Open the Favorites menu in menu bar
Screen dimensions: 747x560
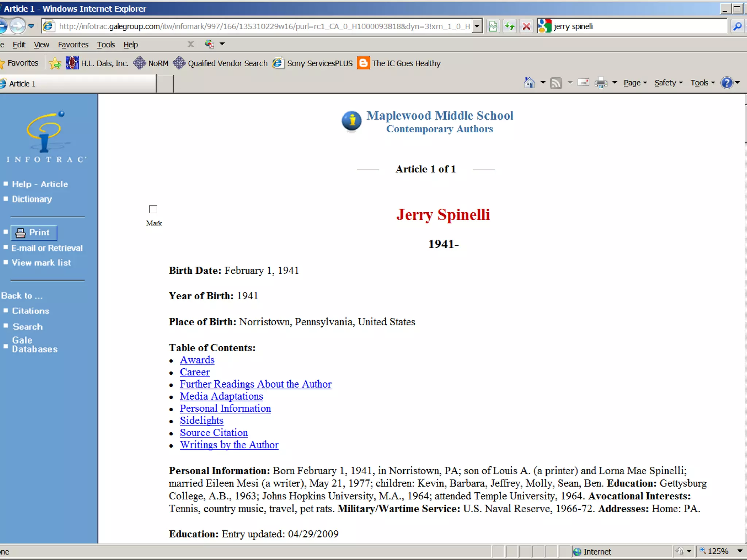tap(73, 44)
